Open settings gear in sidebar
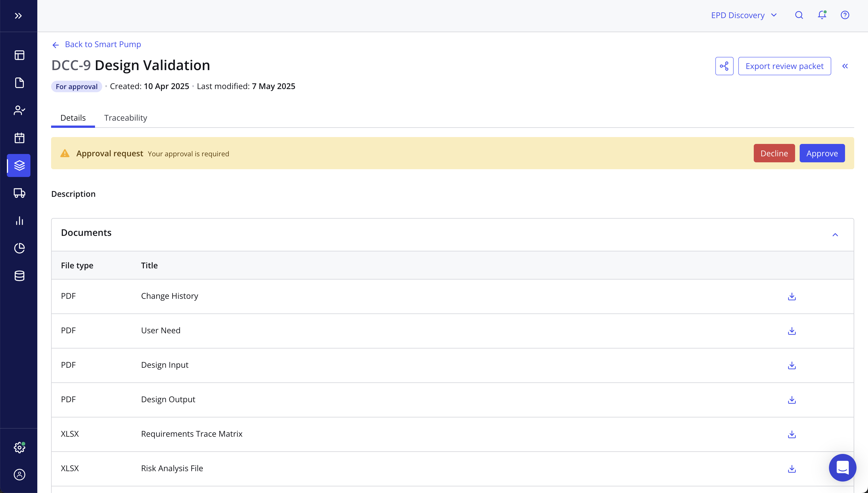The height and width of the screenshot is (493, 868). [x=19, y=447]
